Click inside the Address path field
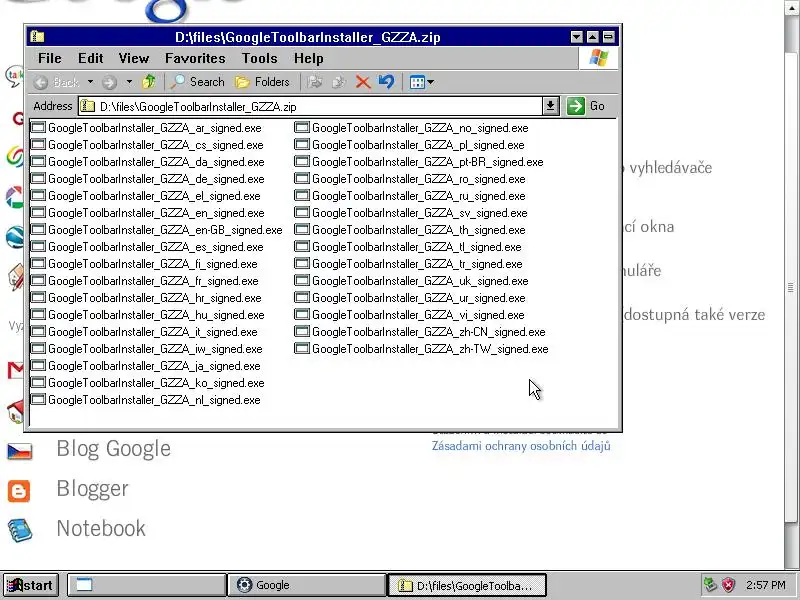The image size is (800, 600). tap(311, 106)
